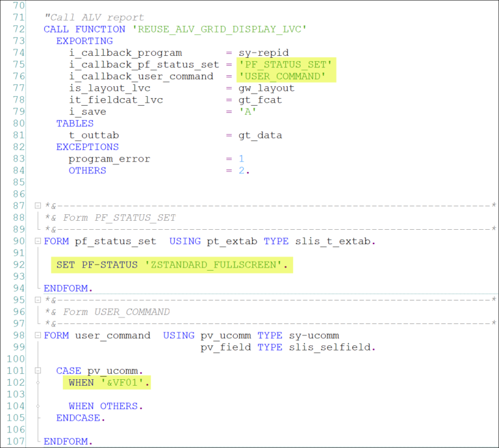The width and height of the screenshot is (499, 448).
Task: Click the highlighted SET PF-STATUS statement
Action: pyautogui.click(x=172, y=265)
